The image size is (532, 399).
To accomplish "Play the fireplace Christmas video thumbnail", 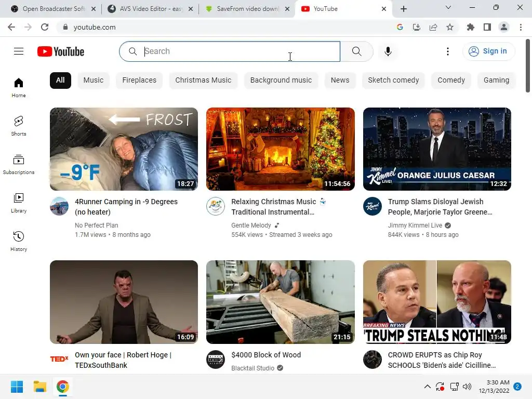I will coord(281,149).
